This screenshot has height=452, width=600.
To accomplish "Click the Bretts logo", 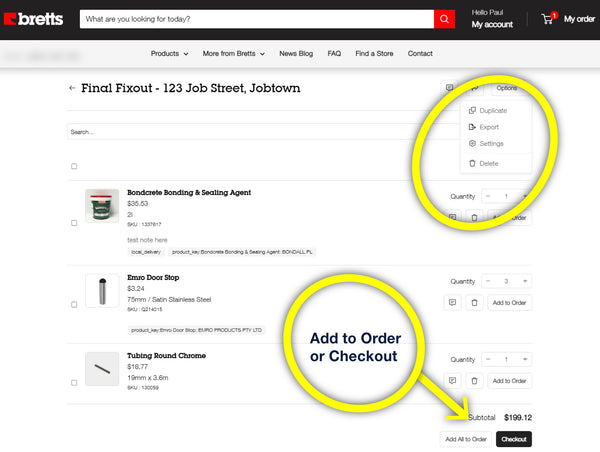I will 33,19.
